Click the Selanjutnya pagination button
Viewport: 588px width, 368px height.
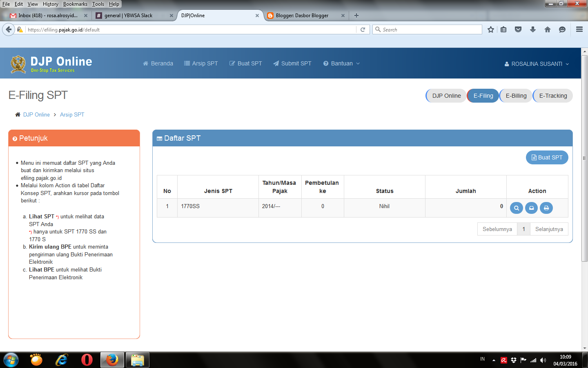click(x=549, y=229)
